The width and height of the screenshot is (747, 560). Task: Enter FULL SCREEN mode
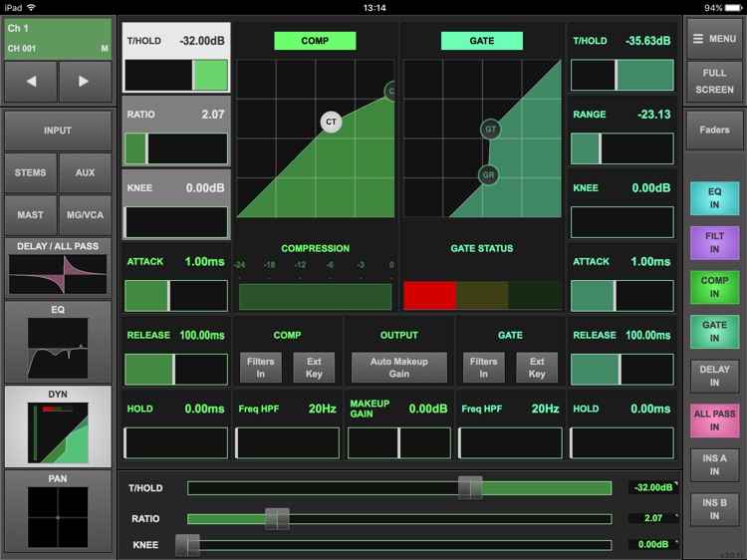714,81
